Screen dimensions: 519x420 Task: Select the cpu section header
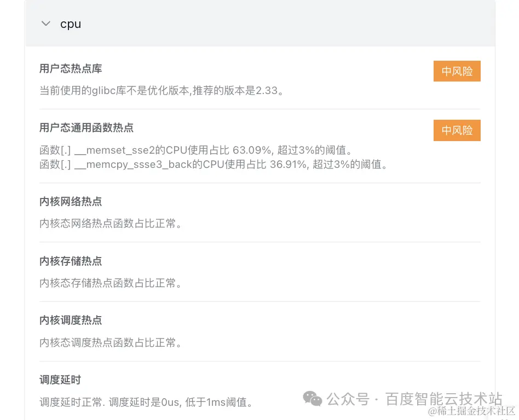click(x=70, y=24)
